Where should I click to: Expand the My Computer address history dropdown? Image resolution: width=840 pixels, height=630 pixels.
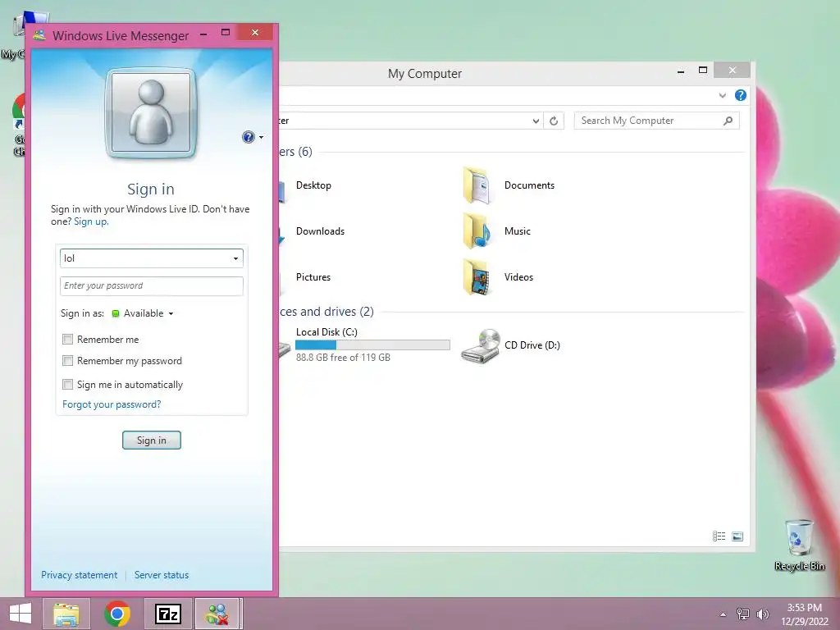coord(536,121)
